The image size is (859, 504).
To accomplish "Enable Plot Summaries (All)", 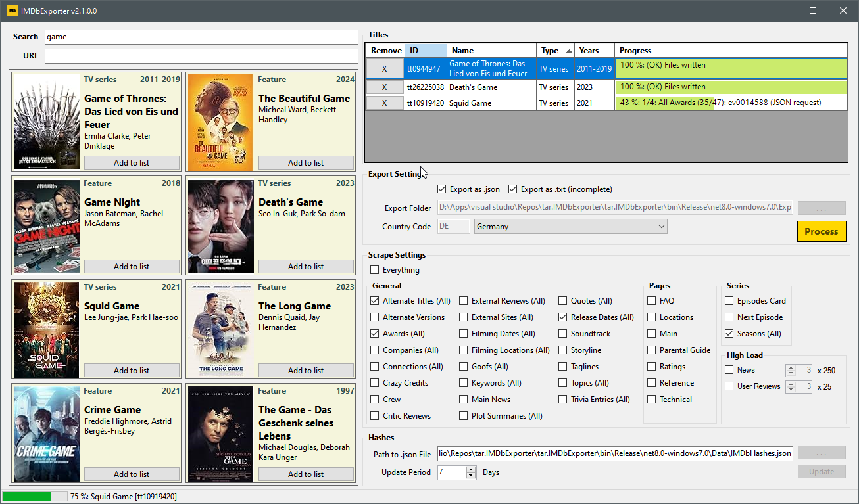I will [x=463, y=416].
